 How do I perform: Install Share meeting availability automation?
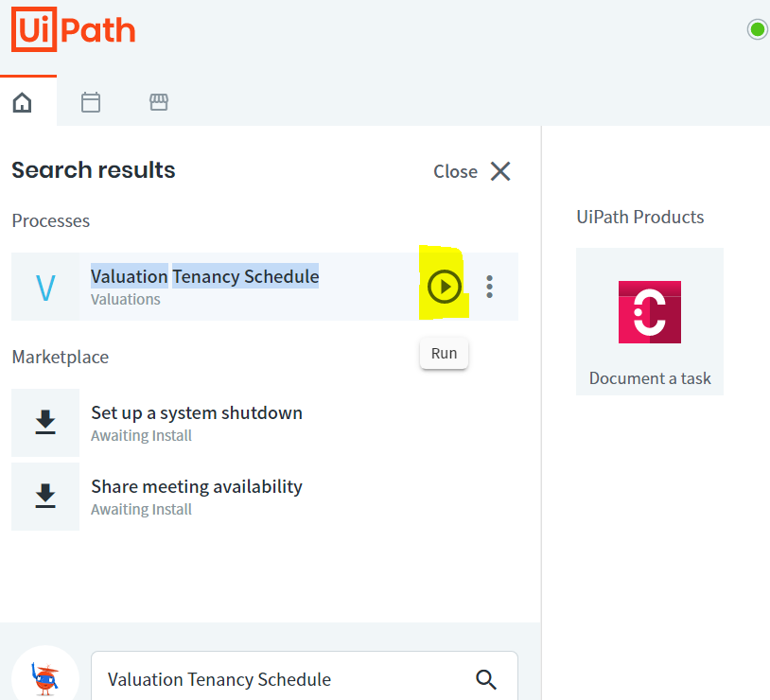coord(45,496)
